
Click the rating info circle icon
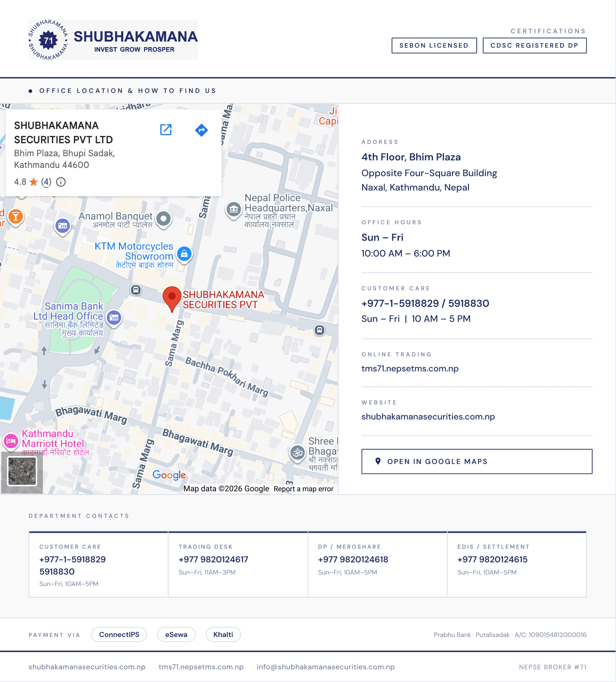[61, 182]
